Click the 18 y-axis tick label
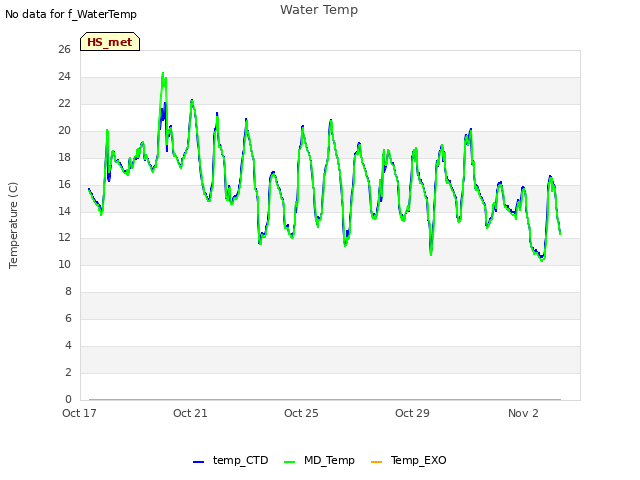The width and height of the screenshot is (640, 480). tap(64, 157)
